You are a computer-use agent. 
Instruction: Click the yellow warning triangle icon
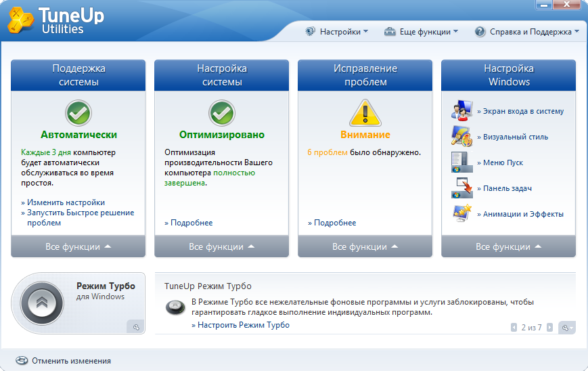[x=365, y=113]
